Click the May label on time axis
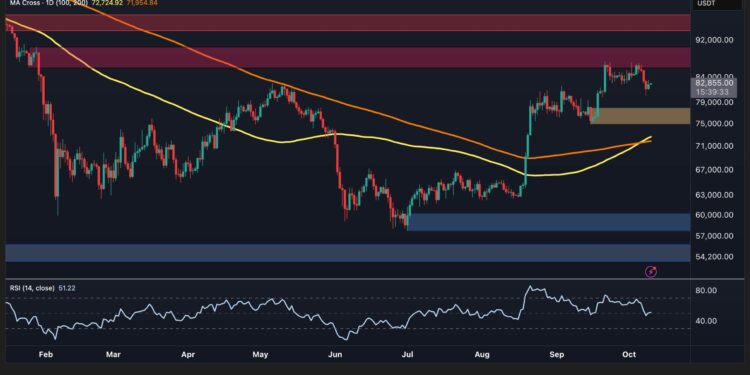Viewport: 750px width, 375px height. [x=260, y=355]
